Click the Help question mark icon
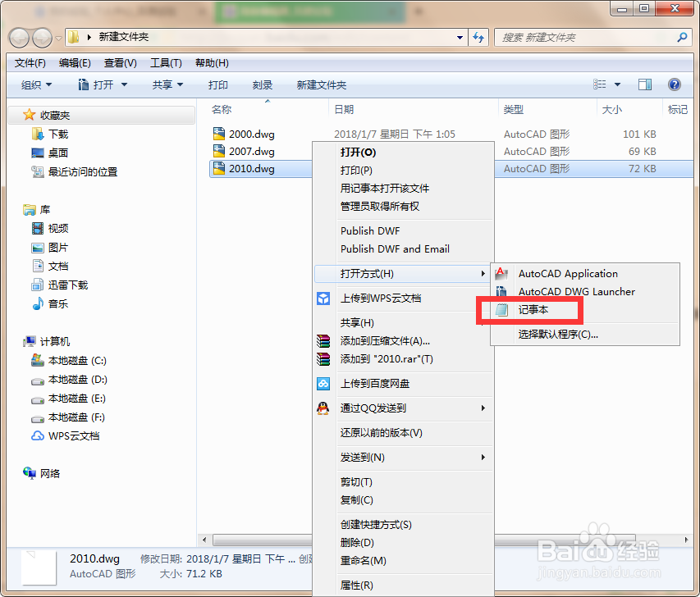The image size is (700, 597). 674,84
